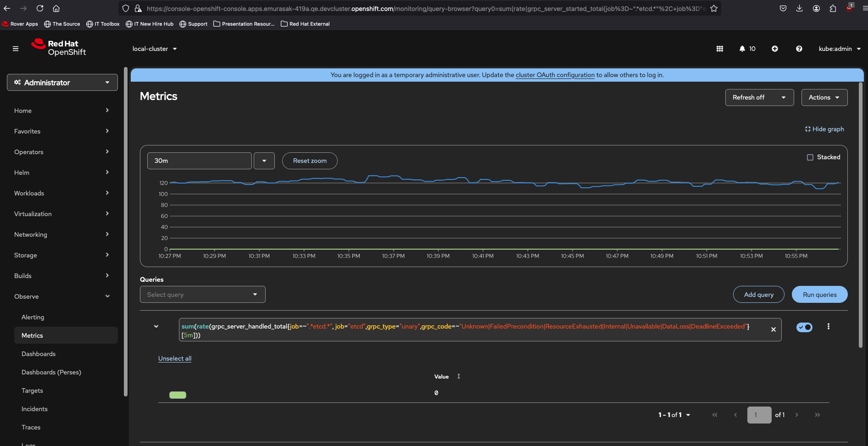Open the hamburger navigation menu
The width and height of the screenshot is (868, 446).
(16, 49)
